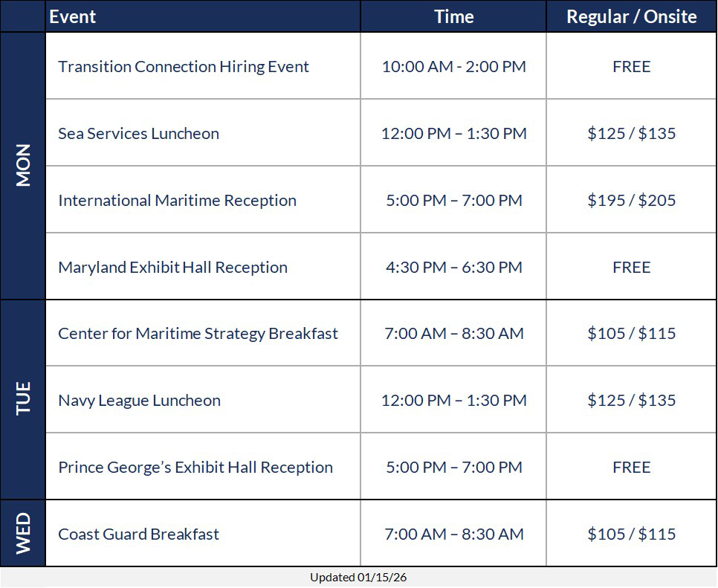Select the Coast Guard Breakfast event
The height and width of the screenshot is (588, 718).
pos(138,534)
